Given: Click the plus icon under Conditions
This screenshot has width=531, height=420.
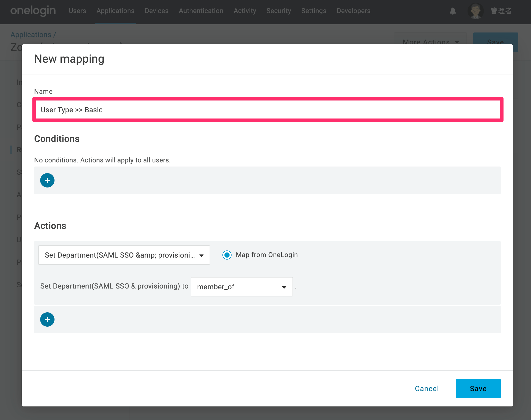Looking at the screenshot, I should (47, 180).
